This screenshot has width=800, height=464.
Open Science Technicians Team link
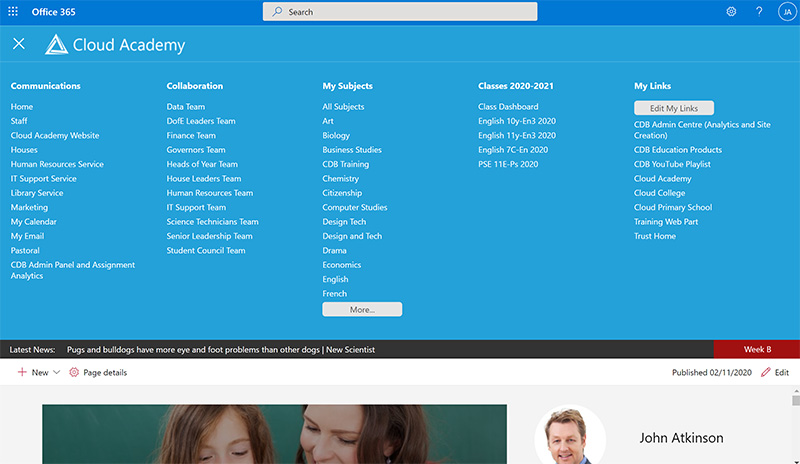click(x=212, y=222)
